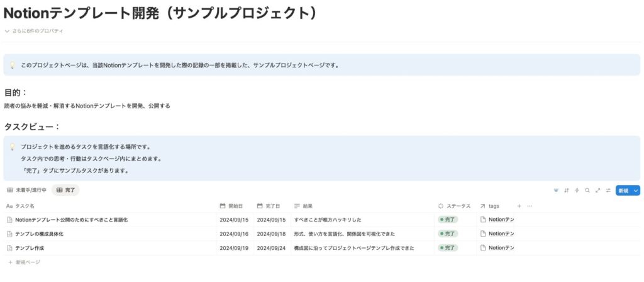Click the automation lightning icon
Screen dimensions: 644x282
point(577,190)
